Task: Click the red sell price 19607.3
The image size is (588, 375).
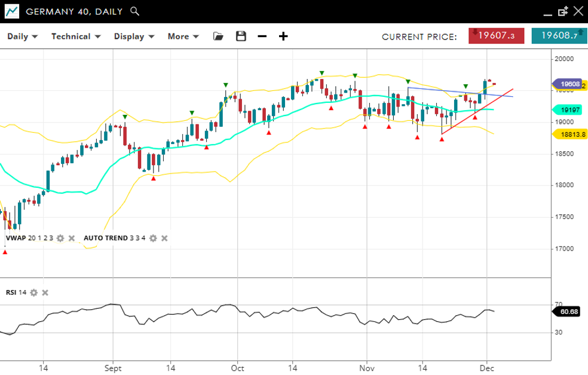Action: [496, 36]
